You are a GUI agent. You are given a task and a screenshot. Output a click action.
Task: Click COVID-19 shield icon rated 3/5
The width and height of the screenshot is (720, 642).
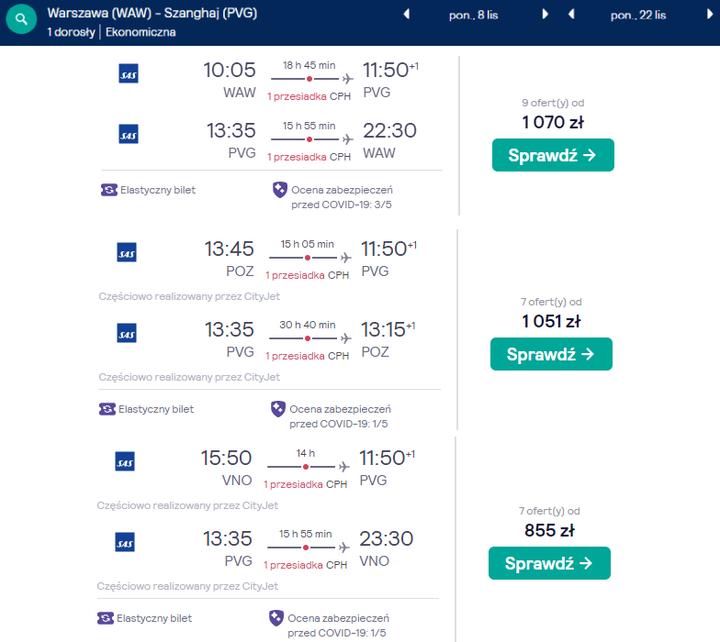coord(280,189)
